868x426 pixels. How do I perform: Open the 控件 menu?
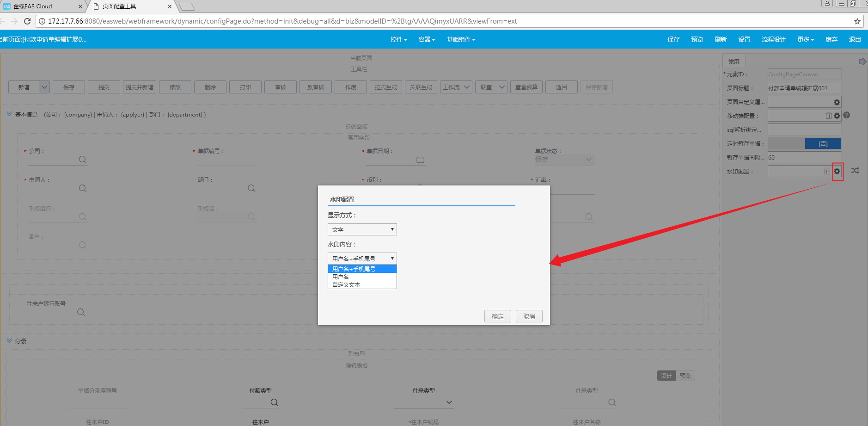coord(398,40)
